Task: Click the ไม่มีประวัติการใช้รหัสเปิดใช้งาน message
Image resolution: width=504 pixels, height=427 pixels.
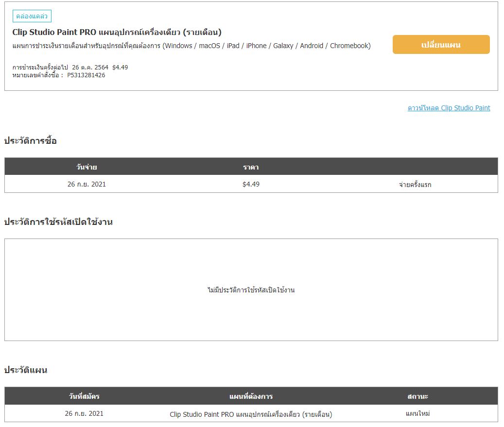Action: point(251,290)
